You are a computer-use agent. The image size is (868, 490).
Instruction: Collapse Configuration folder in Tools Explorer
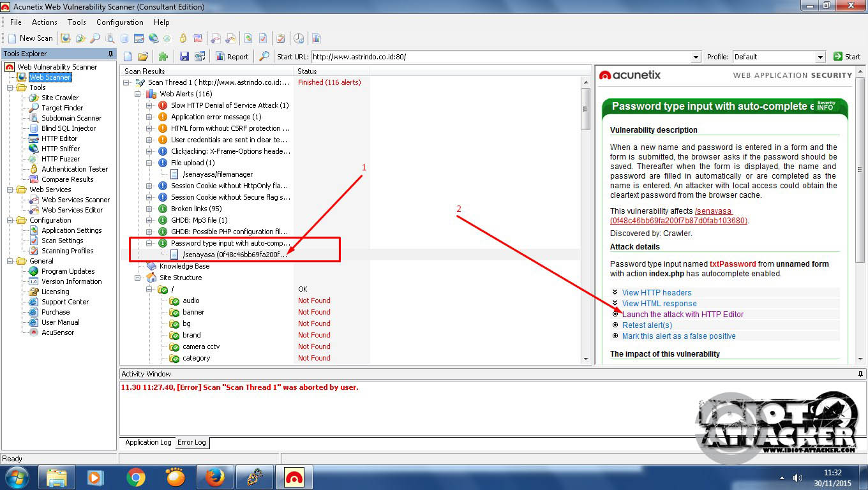[10, 220]
